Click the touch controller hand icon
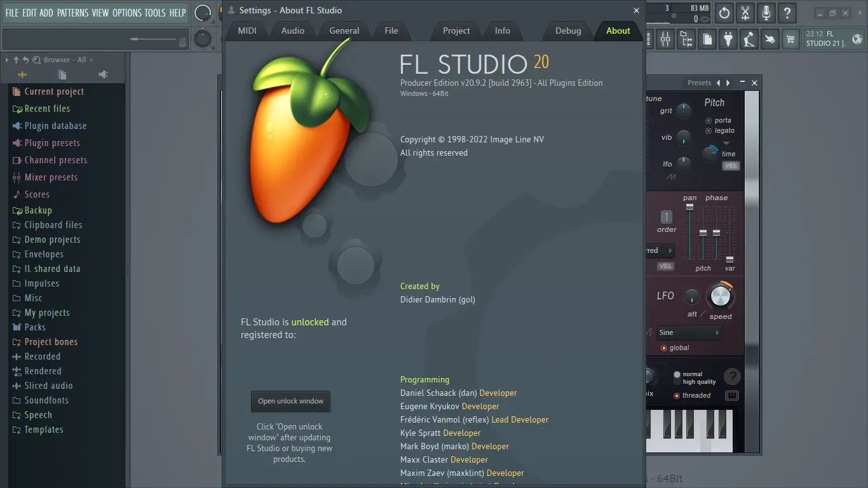868x488 pixels. (770, 39)
